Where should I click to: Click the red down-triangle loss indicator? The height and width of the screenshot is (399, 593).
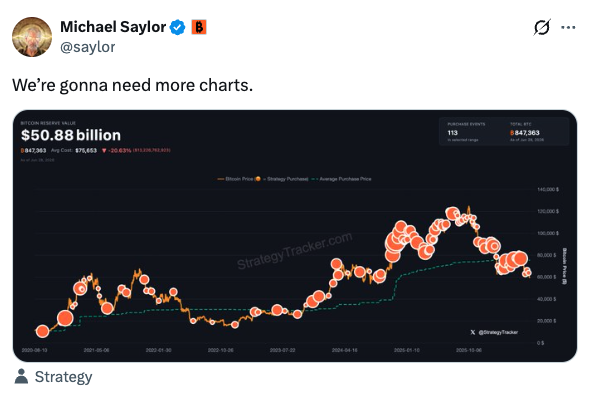point(104,151)
